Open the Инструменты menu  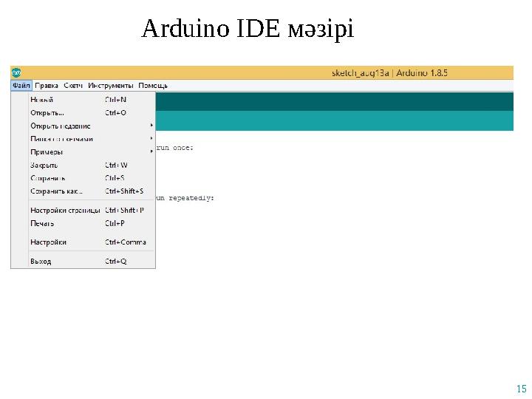110,86
